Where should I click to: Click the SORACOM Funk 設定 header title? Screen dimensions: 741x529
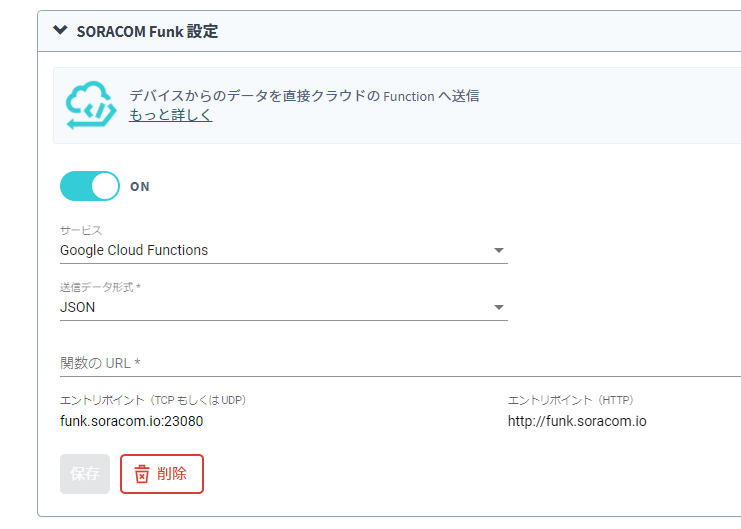(147, 31)
